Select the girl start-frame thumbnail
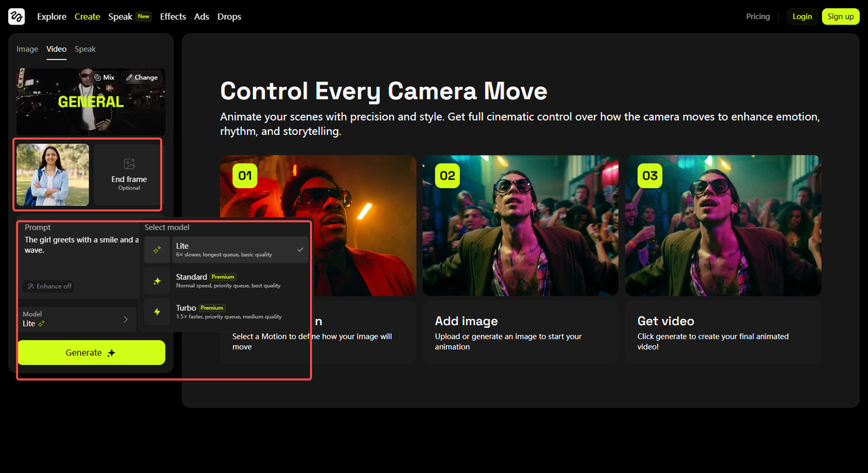Viewport: 868px width, 473px height. 52,174
